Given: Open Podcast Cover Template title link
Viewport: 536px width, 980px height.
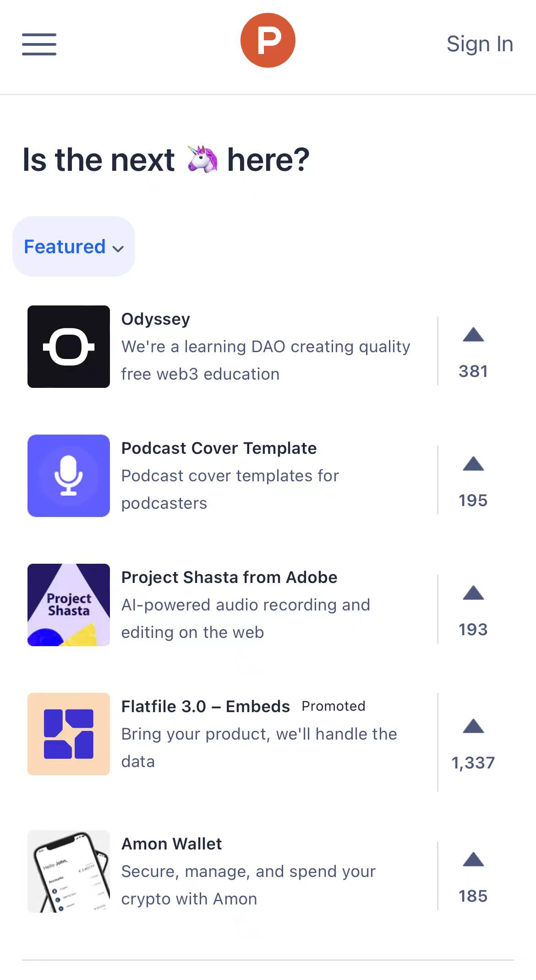Looking at the screenshot, I should coord(219,448).
